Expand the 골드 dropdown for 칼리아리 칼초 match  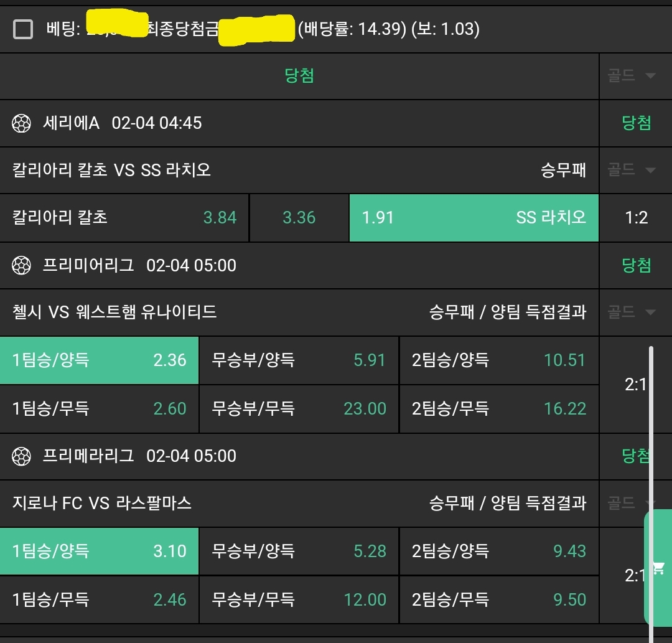(632, 170)
